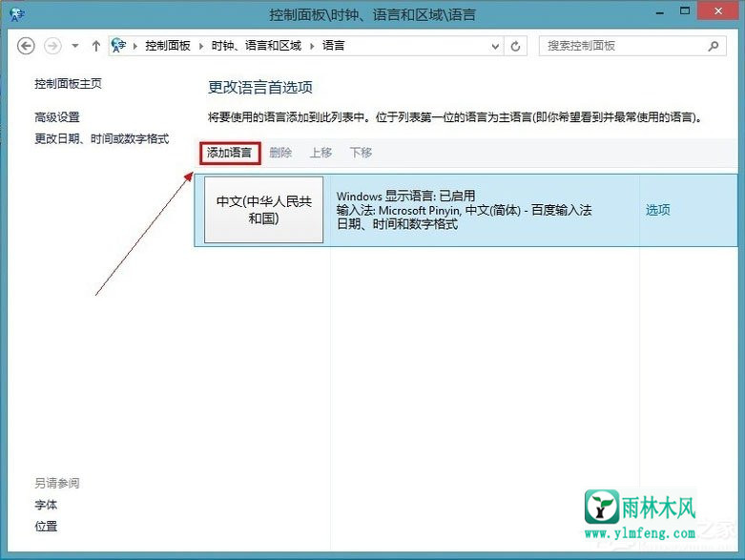Click the title bar window icon
This screenshot has height=560, width=745.
click(17, 14)
